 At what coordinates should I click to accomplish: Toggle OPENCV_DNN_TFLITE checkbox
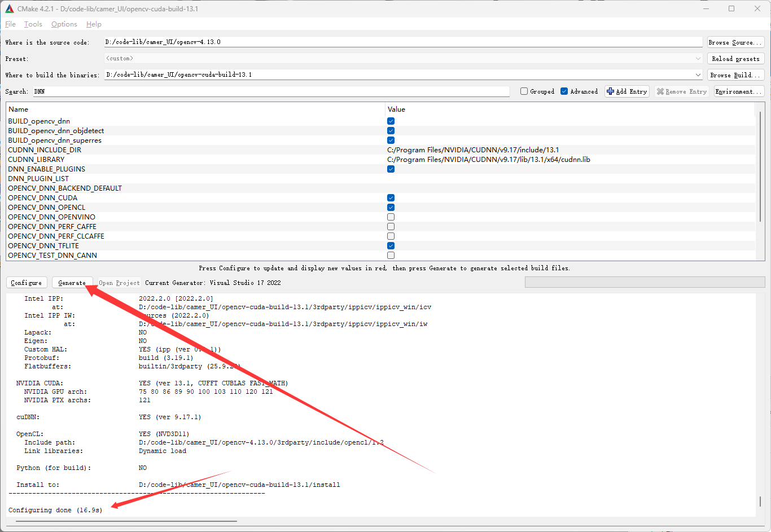(391, 246)
